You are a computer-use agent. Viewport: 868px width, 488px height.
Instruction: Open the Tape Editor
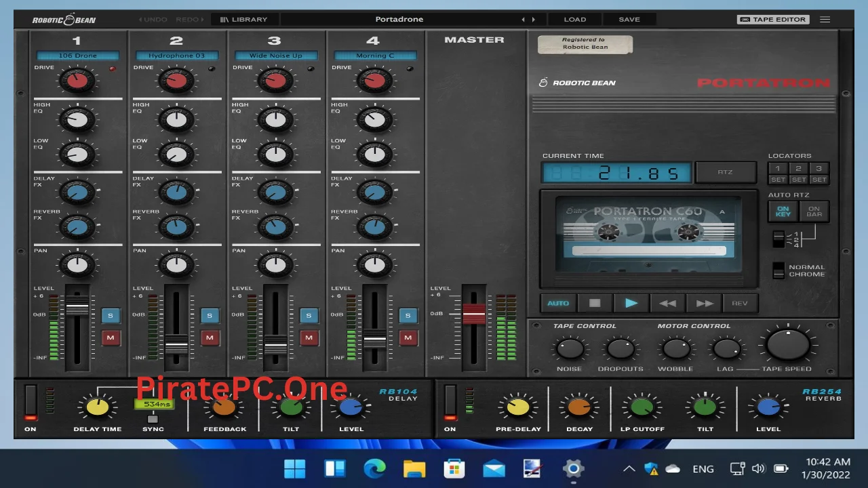click(773, 20)
